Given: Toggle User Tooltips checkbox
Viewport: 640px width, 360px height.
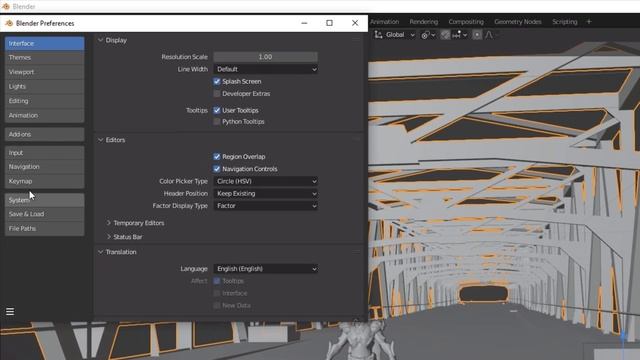Looking at the screenshot, I should point(217,110).
